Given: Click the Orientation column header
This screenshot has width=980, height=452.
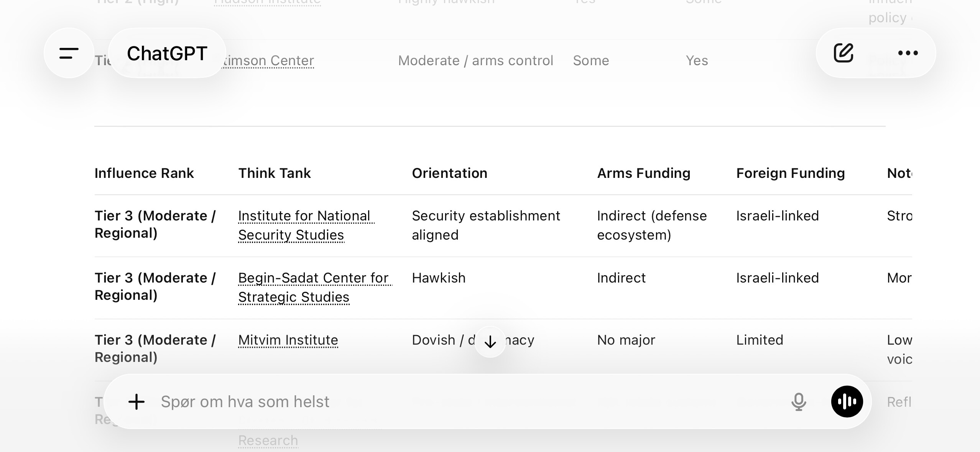Looking at the screenshot, I should [449, 173].
